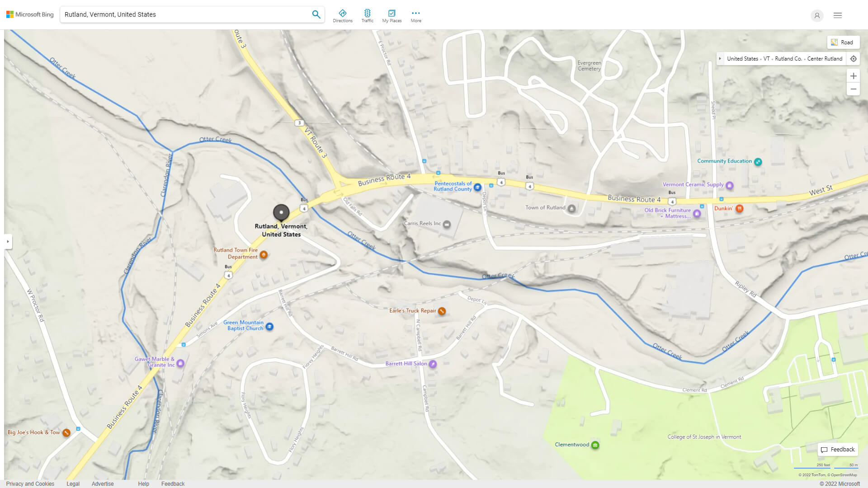Open the Feedback button on map
Viewport: 868px width, 488px height.
click(x=837, y=450)
